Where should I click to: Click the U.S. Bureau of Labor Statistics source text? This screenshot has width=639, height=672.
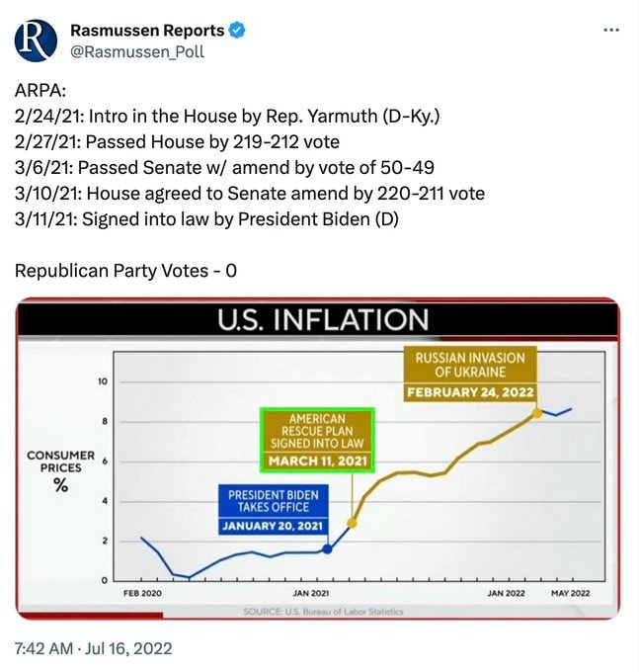[x=323, y=612]
